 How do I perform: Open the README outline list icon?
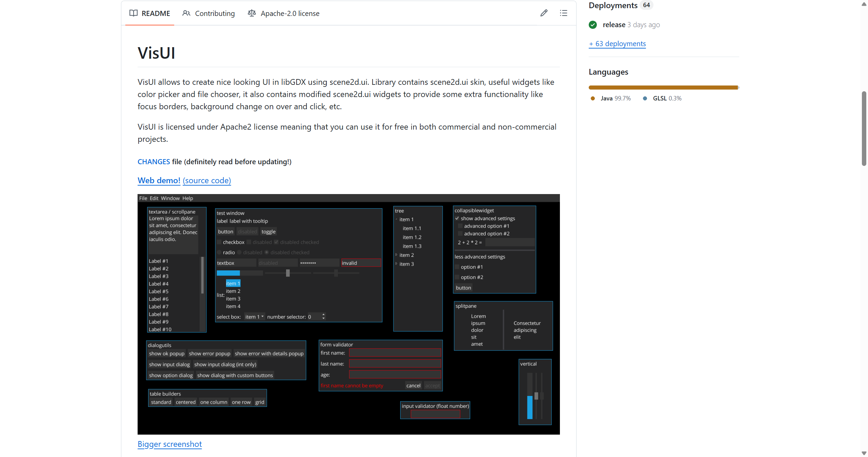563,13
